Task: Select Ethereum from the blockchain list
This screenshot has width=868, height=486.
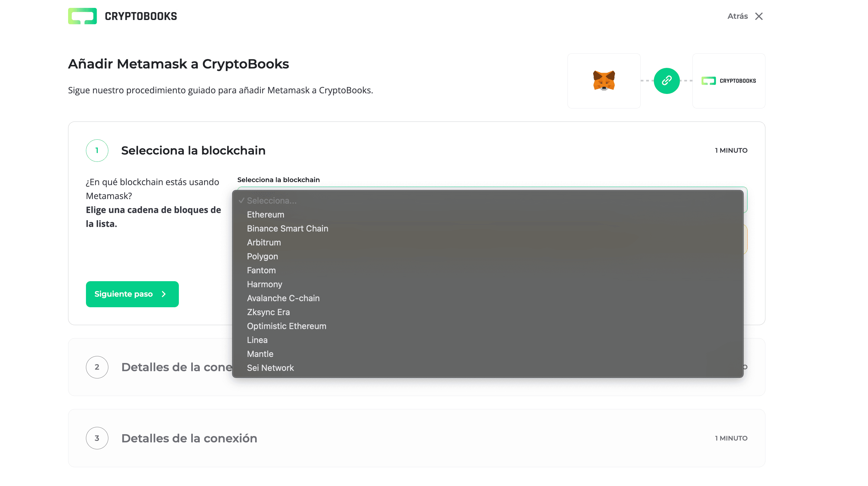Action: tap(265, 215)
